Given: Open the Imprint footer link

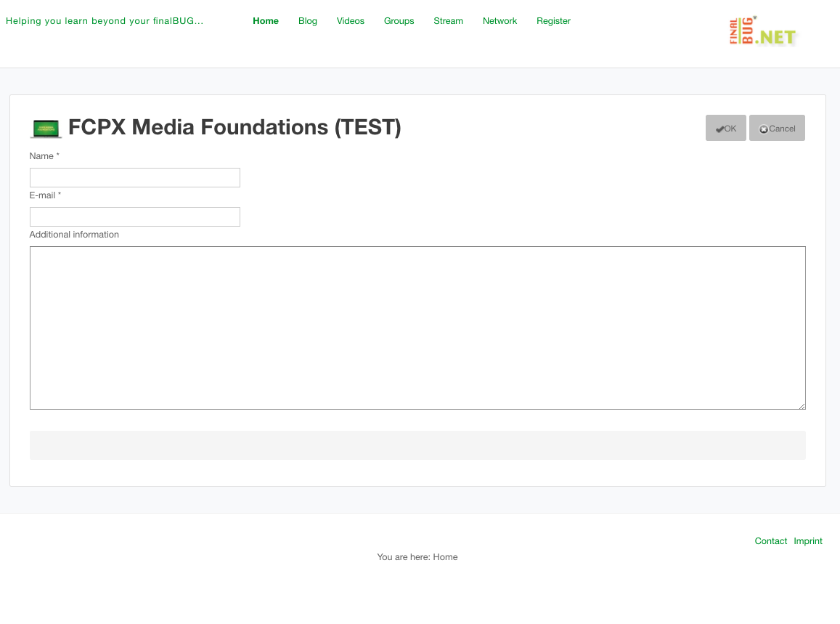Looking at the screenshot, I should point(808,541).
